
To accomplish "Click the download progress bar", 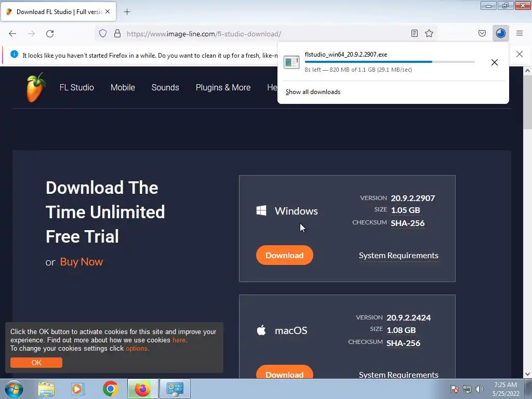I will (390, 62).
